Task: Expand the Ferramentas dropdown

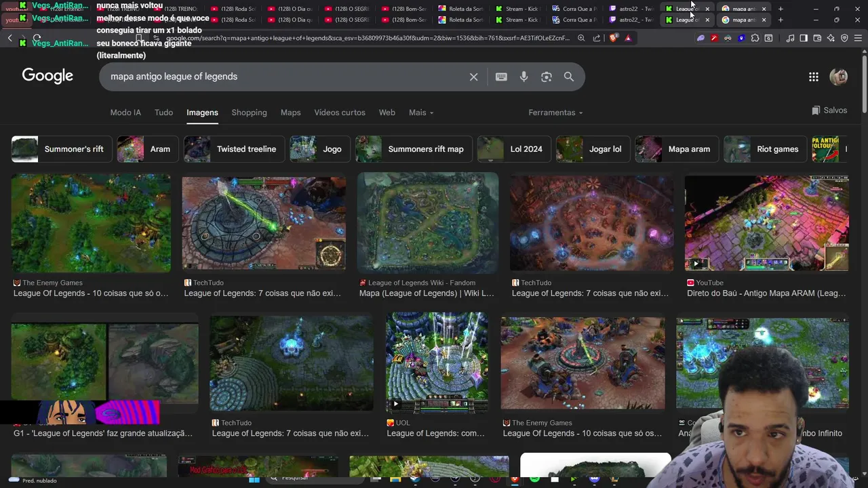Action: (555, 113)
